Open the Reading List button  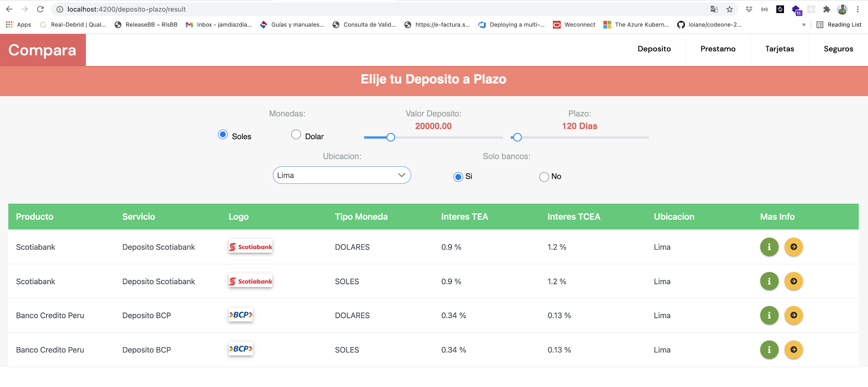point(839,24)
